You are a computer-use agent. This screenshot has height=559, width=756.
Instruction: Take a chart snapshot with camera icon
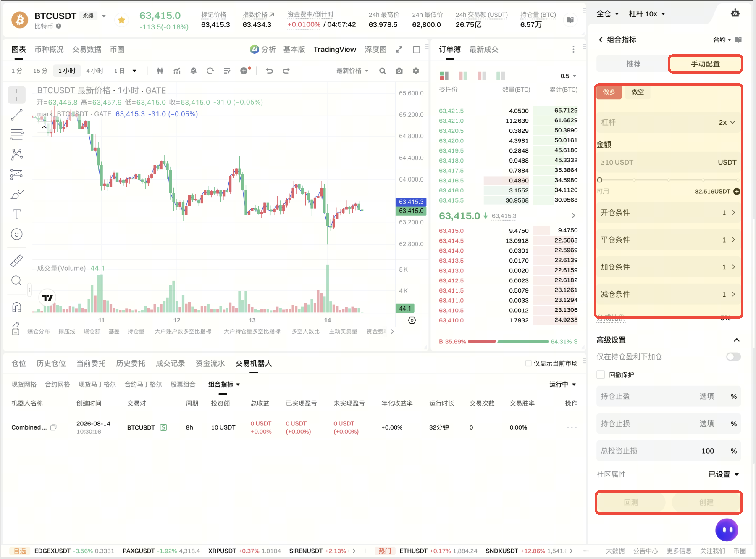pos(399,71)
